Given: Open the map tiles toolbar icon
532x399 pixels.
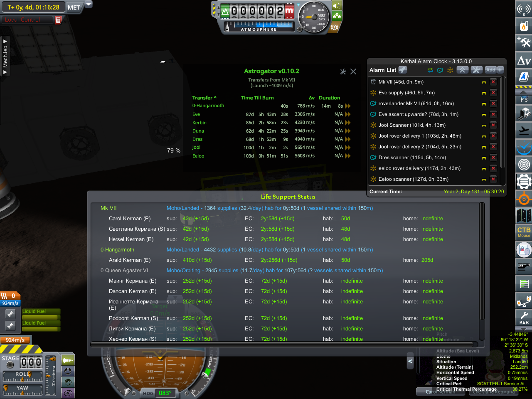Looking at the screenshot, I should coord(524,216).
